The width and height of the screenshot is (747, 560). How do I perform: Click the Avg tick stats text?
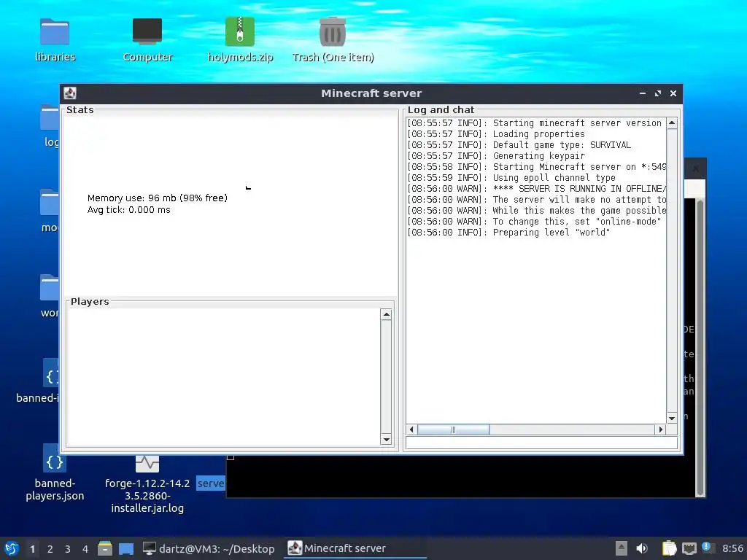[128, 210]
